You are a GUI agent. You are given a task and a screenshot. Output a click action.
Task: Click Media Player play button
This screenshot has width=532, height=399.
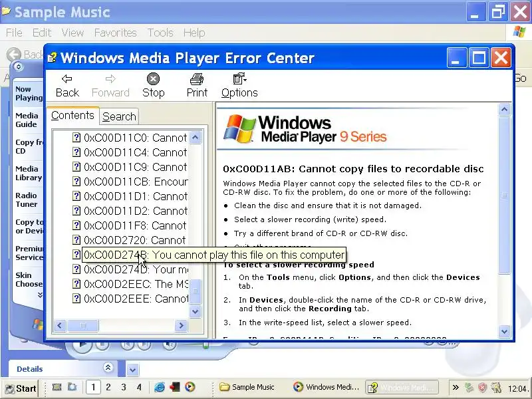(x=82, y=345)
